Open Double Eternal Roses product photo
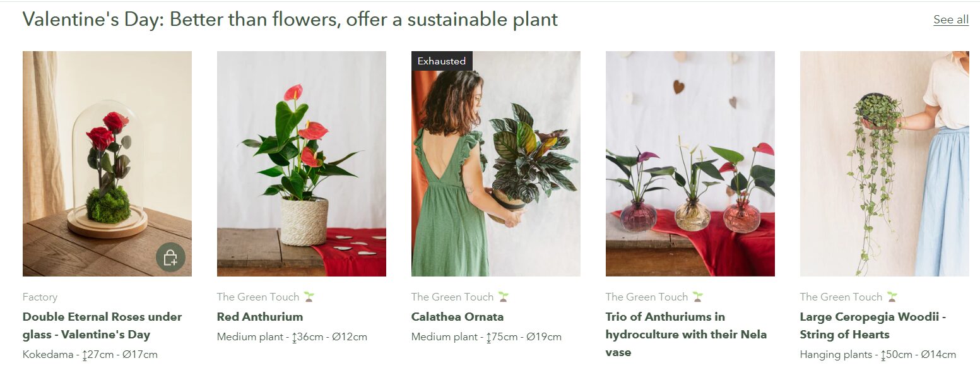 coord(107,152)
